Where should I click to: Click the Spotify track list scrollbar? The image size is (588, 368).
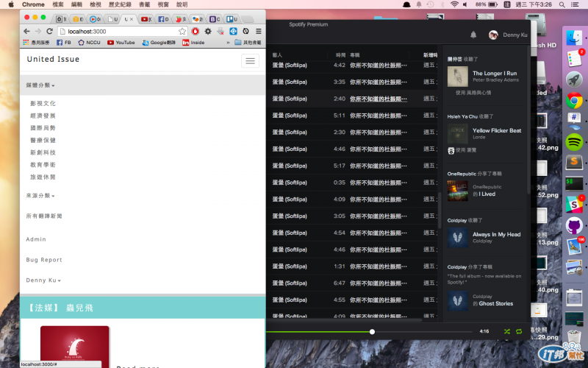[440, 210]
